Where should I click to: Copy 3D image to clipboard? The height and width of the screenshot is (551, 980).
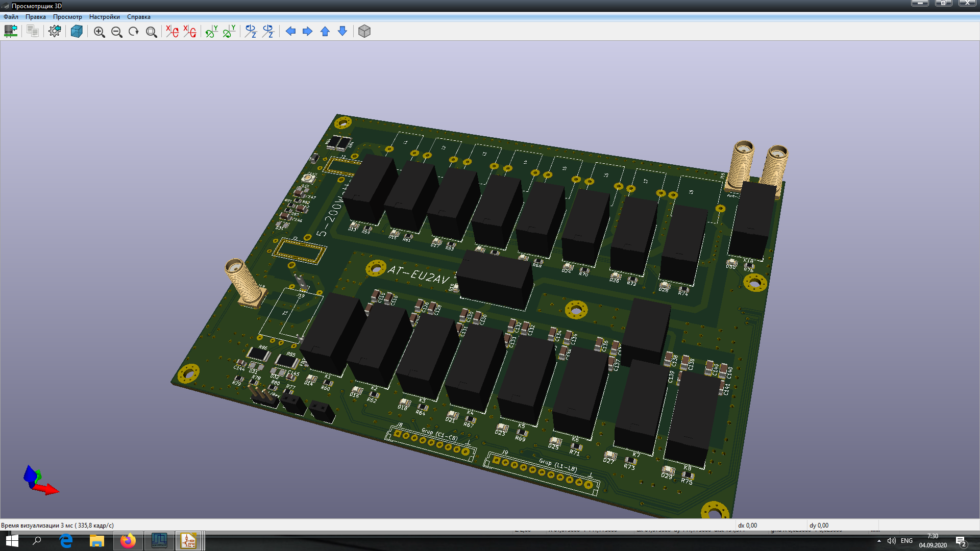(33, 31)
